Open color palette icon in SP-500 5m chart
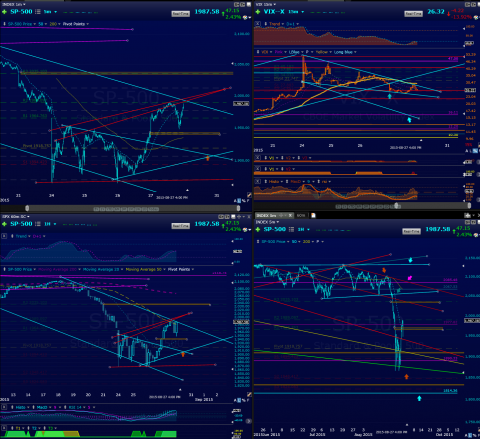This screenshot has width=480, height=439. [x=245, y=17]
